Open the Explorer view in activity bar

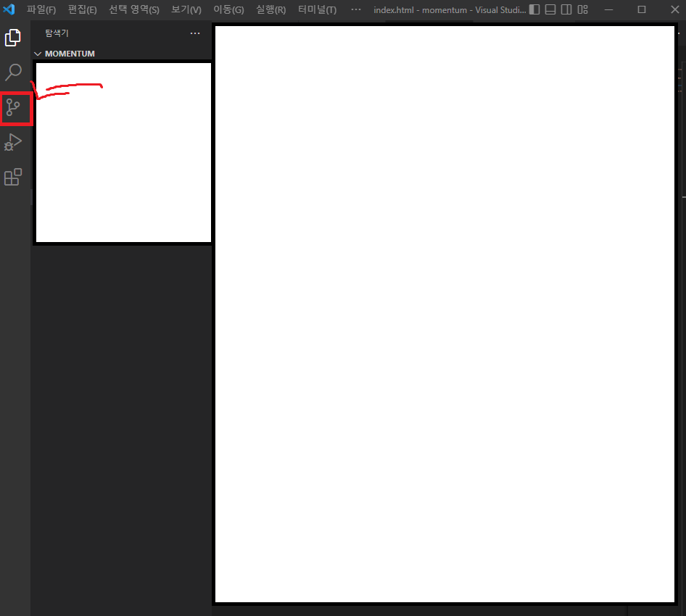[12, 38]
